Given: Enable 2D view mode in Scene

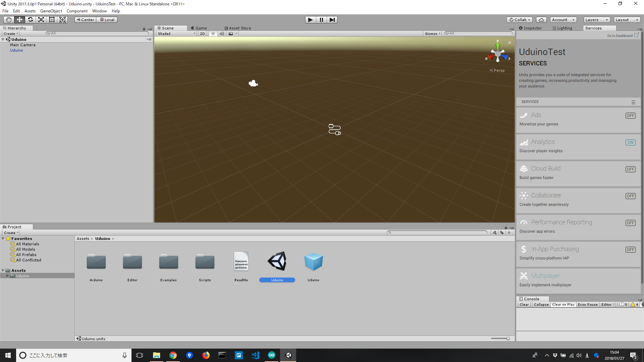Looking at the screenshot, I should [x=202, y=34].
